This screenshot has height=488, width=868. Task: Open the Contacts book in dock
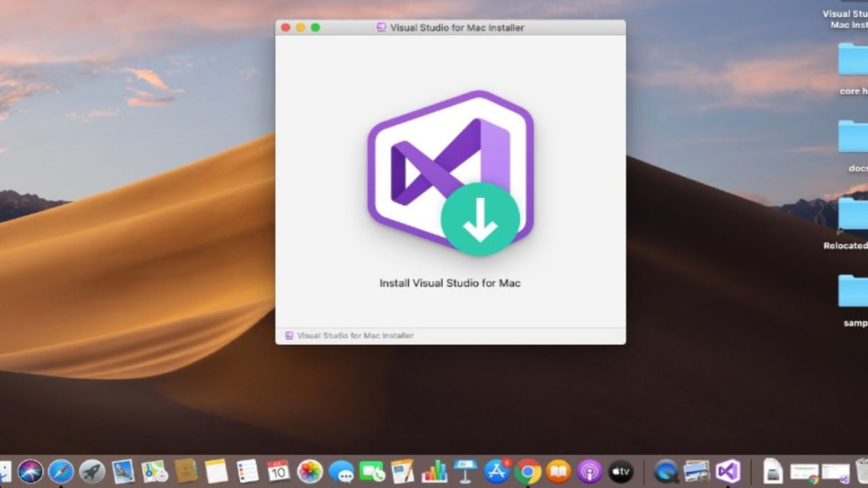pos(185,470)
